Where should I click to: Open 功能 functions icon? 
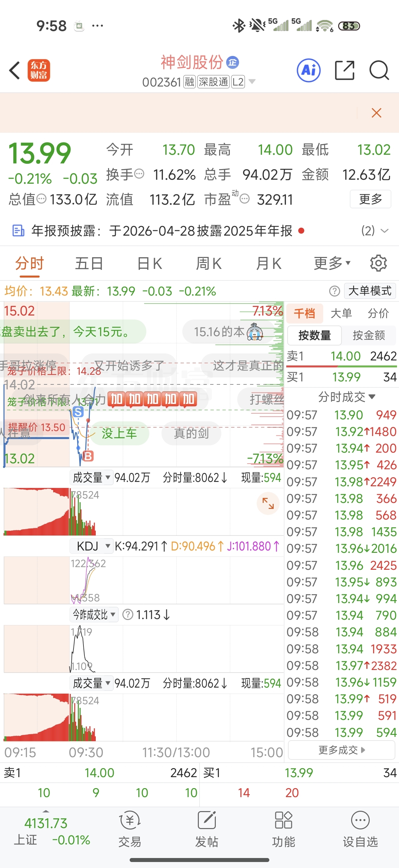point(284,830)
